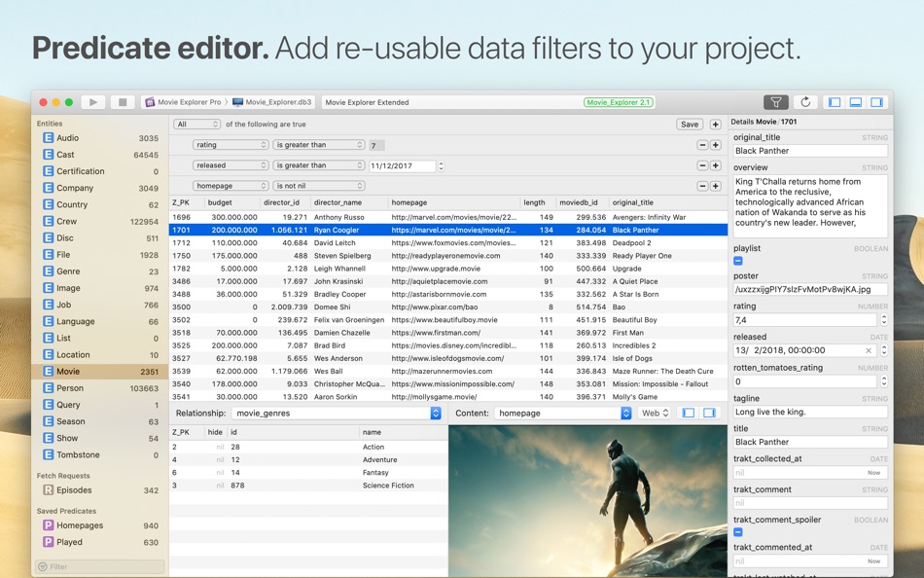Viewport: 924px width, 578px height.
Task: Click the Save predicate button
Action: click(690, 125)
